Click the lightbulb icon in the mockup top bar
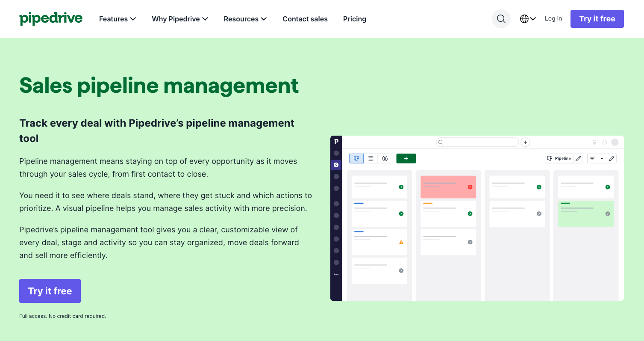The height and width of the screenshot is (341, 644). tap(594, 142)
